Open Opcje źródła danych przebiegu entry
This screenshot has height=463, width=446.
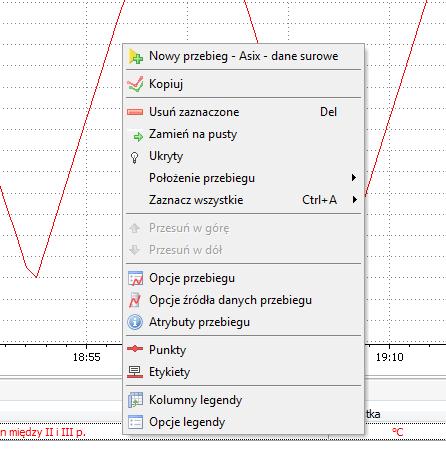[243, 300]
